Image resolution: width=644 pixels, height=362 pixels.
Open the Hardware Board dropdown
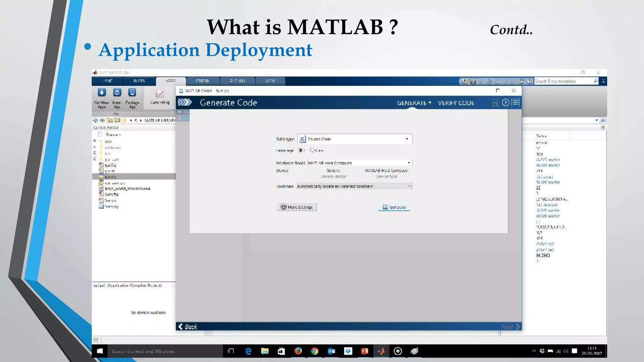[359, 163]
